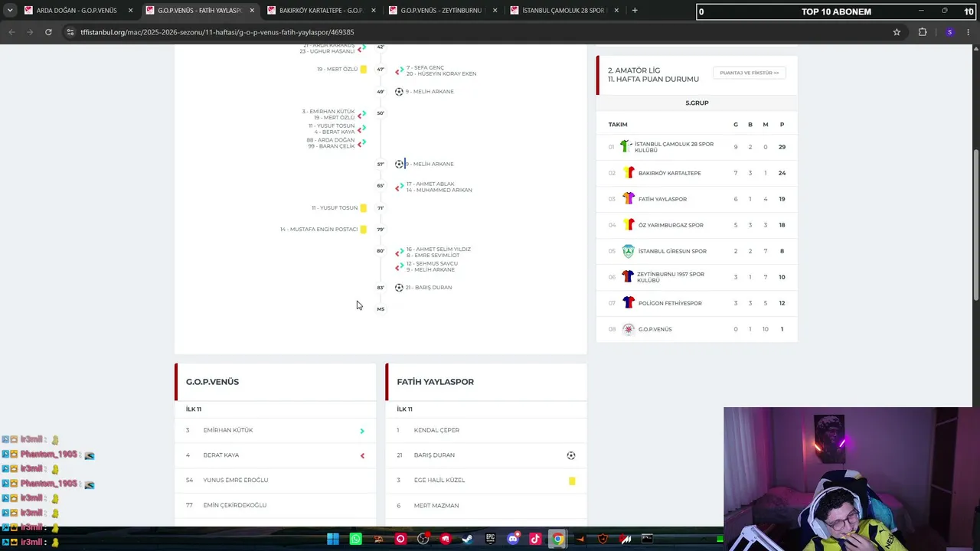This screenshot has height=551, width=980.
Task: Close the BAKIRKÖY KARTALTEPE tab
Action: click(x=373, y=11)
